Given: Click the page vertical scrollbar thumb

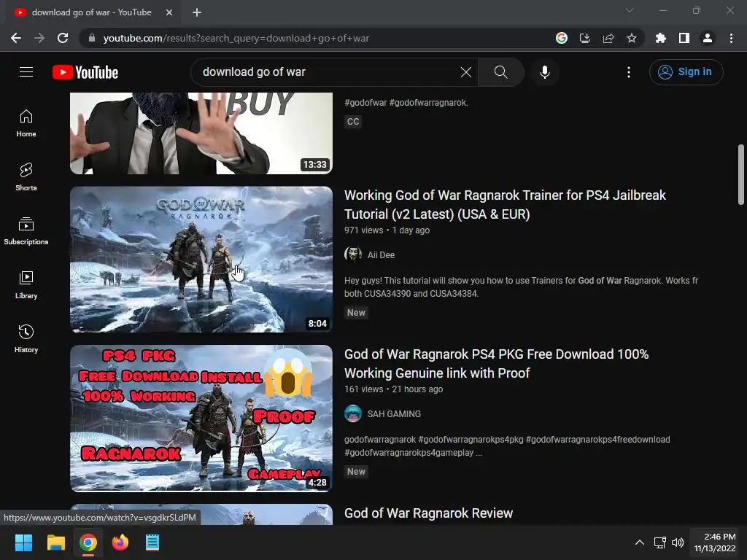Looking at the screenshot, I should 741,174.
